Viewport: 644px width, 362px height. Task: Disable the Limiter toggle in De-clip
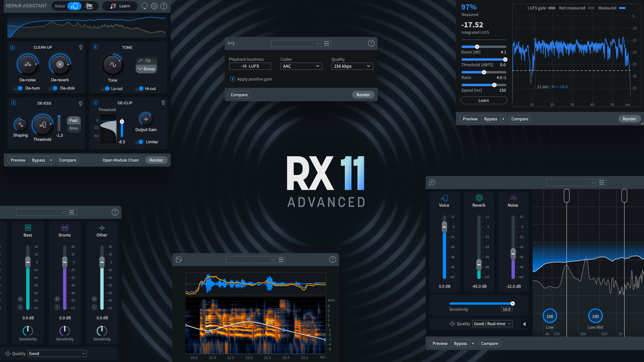[x=139, y=142]
